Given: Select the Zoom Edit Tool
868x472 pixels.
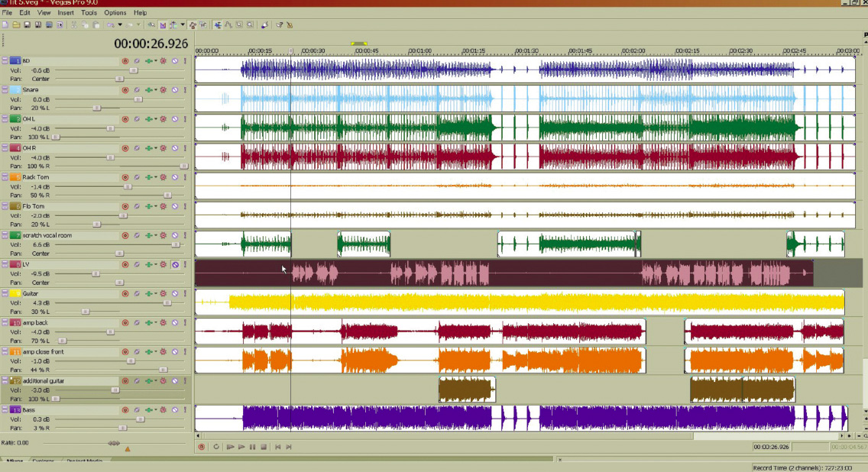Looking at the screenshot, I should [249, 25].
